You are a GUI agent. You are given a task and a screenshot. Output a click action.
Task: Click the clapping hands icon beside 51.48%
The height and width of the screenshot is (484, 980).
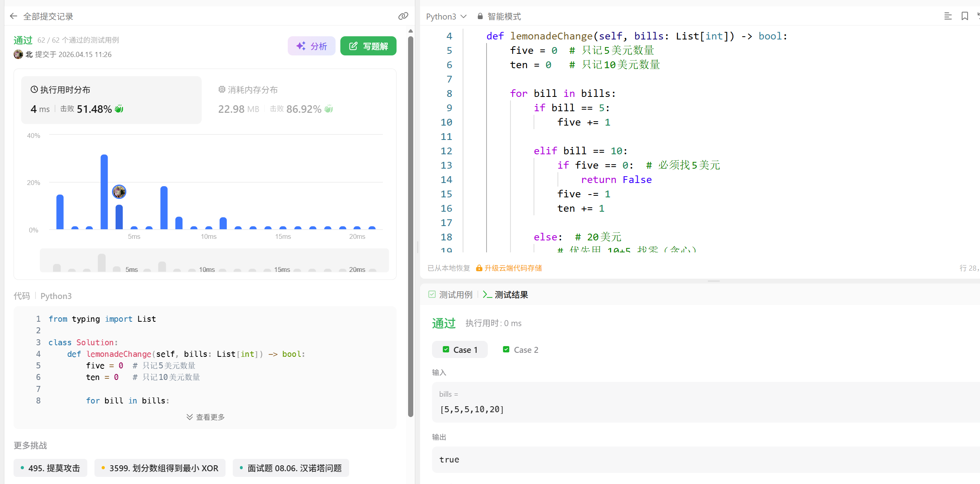tap(119, 109)
